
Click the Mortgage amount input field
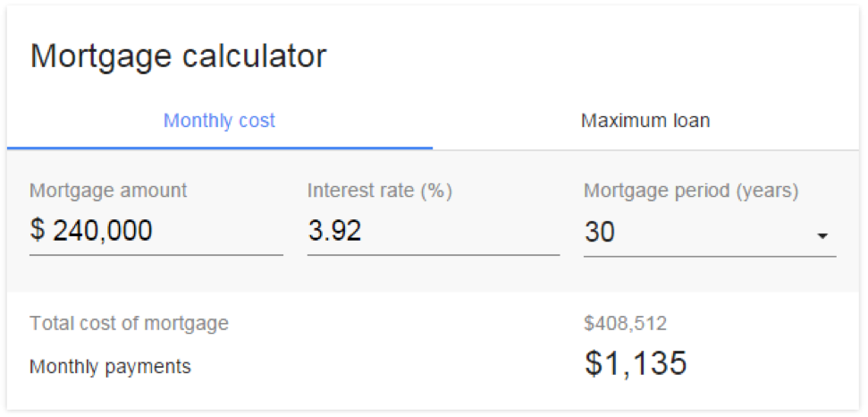tap(156, 230)
